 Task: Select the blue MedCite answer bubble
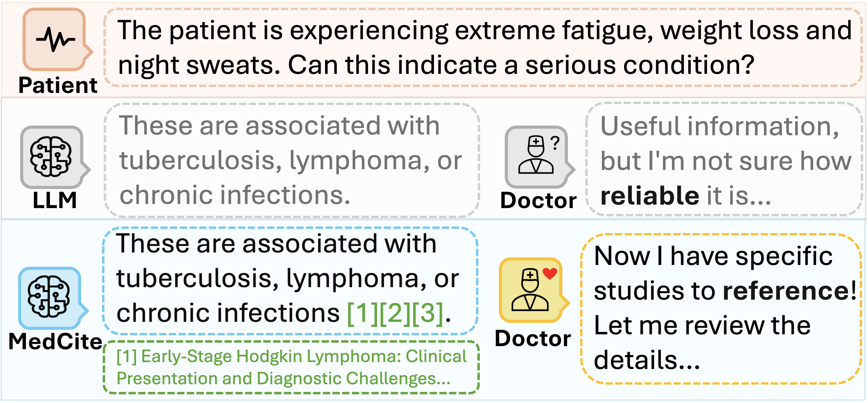click(x=290, y=281)
